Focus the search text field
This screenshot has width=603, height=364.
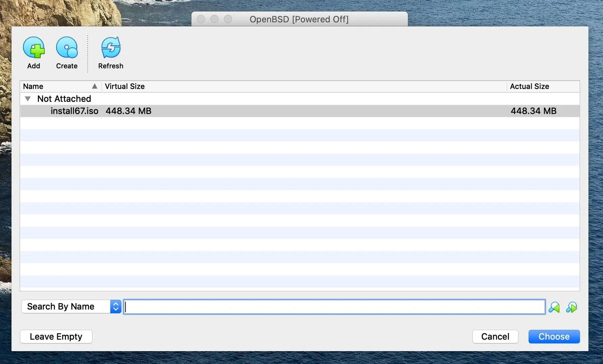(x=334, y=307)
